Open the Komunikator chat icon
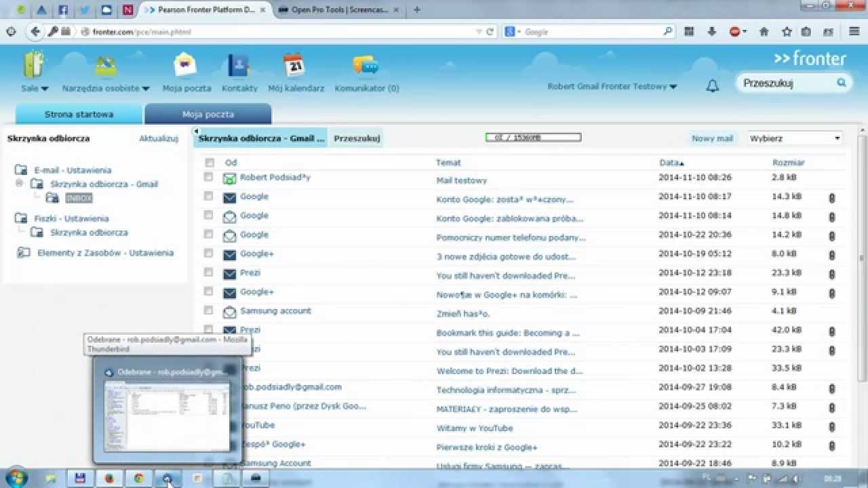Screen dimensions: 868x488 366,66
